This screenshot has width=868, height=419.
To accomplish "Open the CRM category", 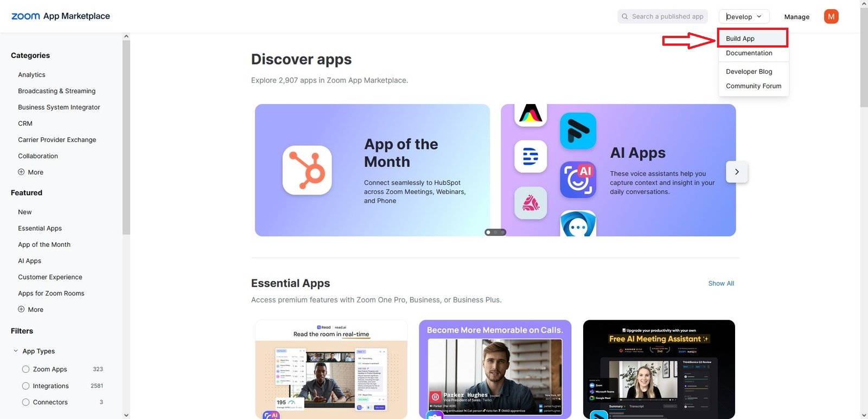I will [x=25, y=124].
